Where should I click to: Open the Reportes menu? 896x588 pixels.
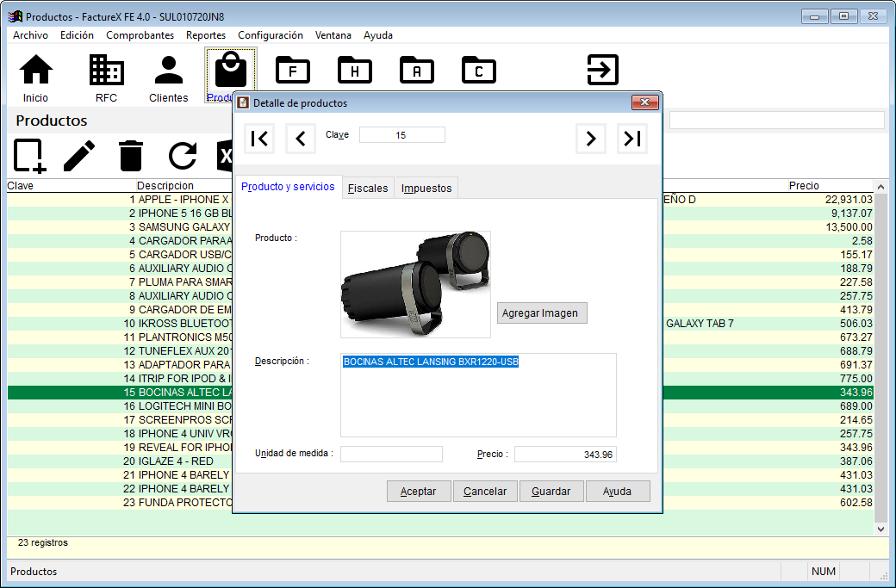point(206,35)
